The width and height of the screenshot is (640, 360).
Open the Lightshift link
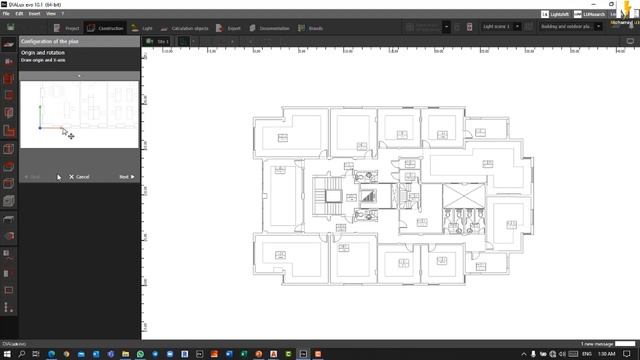point(555,14)
